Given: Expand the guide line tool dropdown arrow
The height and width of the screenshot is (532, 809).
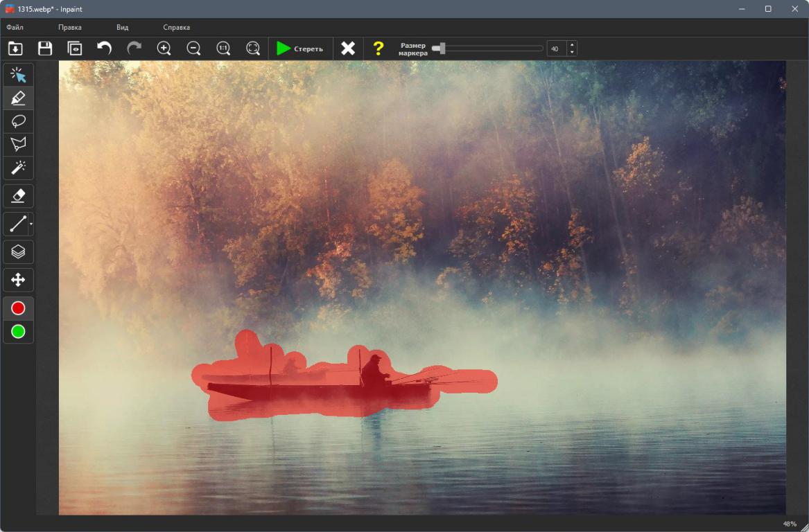Looking at the screenshot, I should click(31, 224).
